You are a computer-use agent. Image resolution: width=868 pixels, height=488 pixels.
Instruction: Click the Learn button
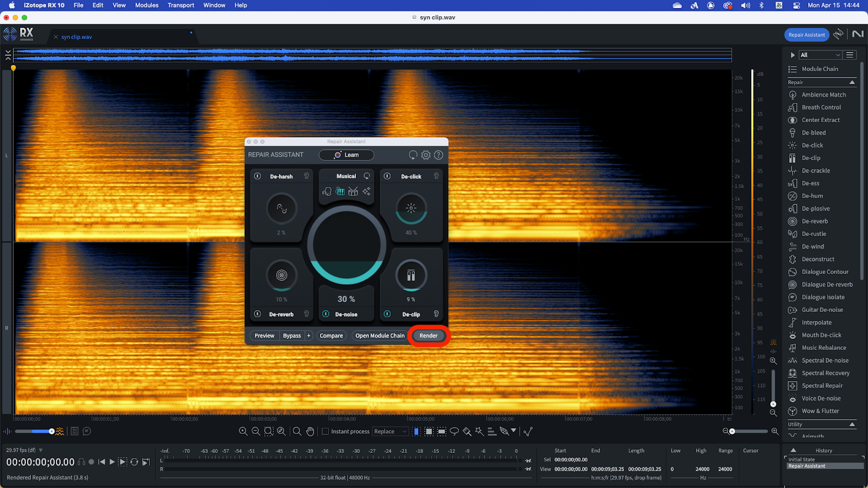[x=346, y=155]
